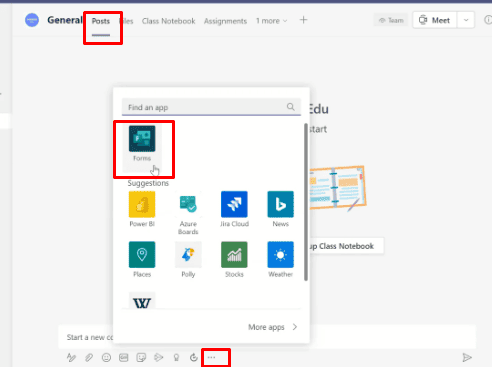
Task: Open the Places app
Action: pyautogui.click(x=142, y=259)
